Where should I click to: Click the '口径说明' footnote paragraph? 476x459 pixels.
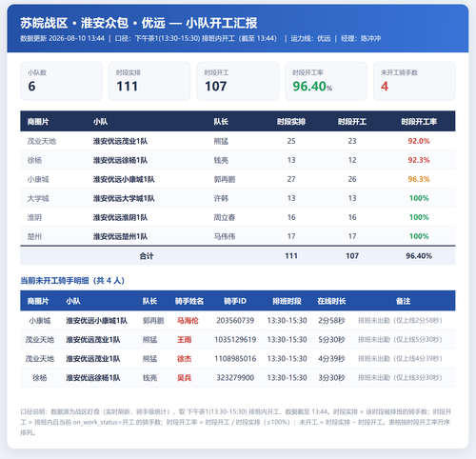click(236, 422)
